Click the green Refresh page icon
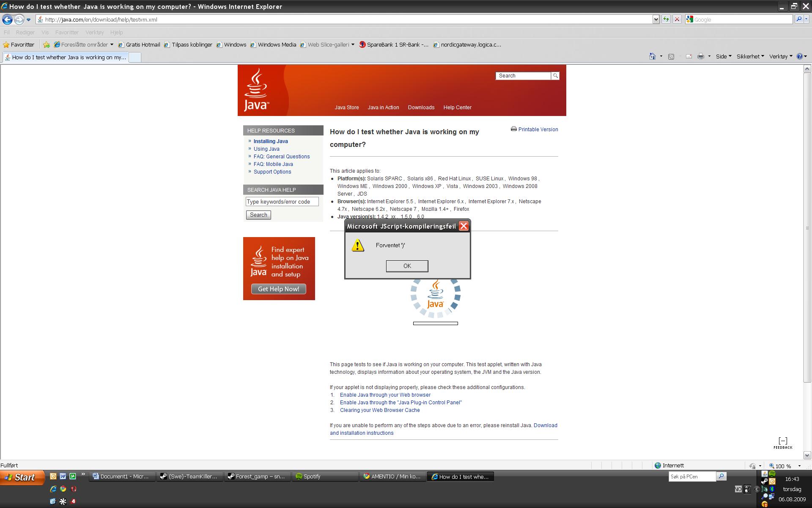The width and height of the screenshot is (812, 508). click(x=666, y=19)
